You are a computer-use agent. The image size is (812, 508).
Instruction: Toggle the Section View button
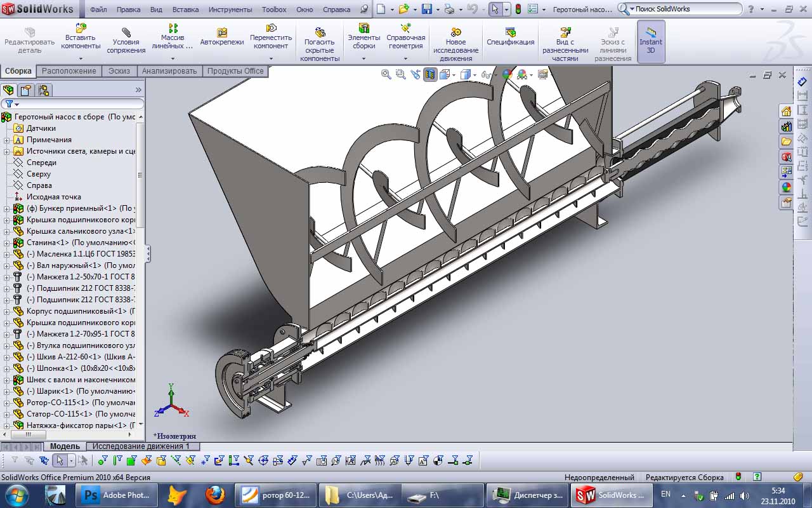pyautogui.click(x=431, y=74)
